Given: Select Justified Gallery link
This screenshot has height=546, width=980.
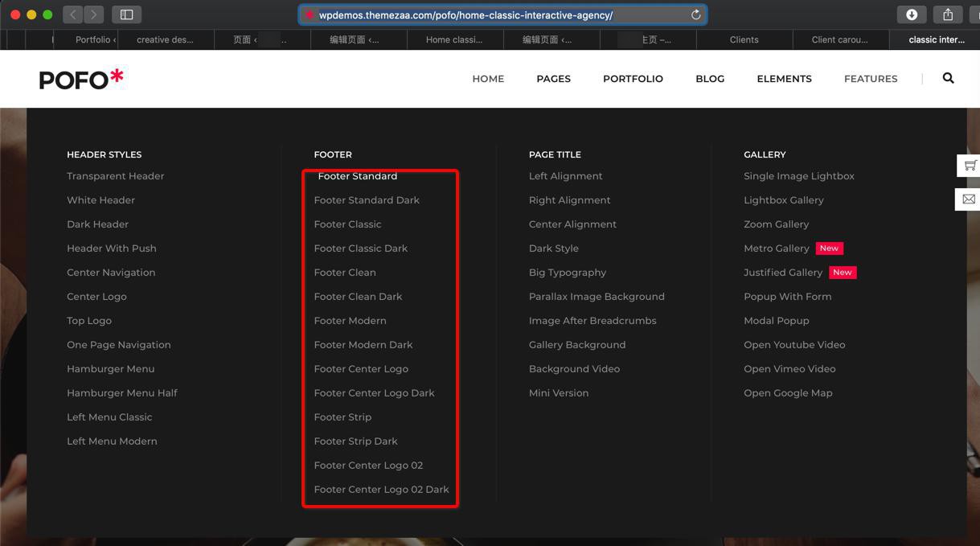Looking at the screenshot, I should pyautogui.click(x=783, y=273).
